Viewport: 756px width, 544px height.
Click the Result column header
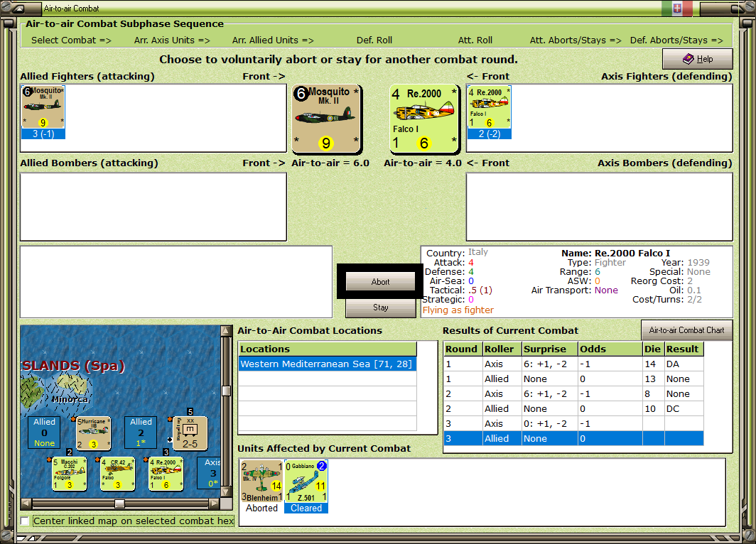684,349
